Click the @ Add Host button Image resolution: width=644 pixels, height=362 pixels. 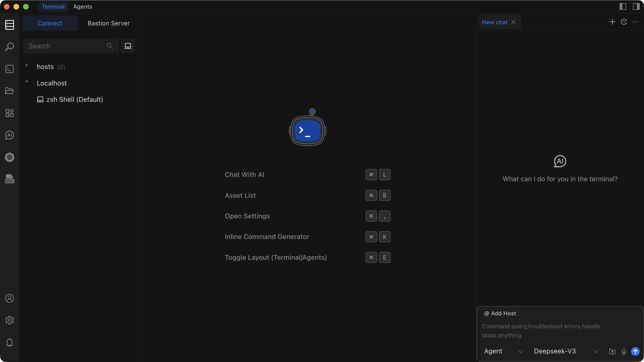(500, 313)
